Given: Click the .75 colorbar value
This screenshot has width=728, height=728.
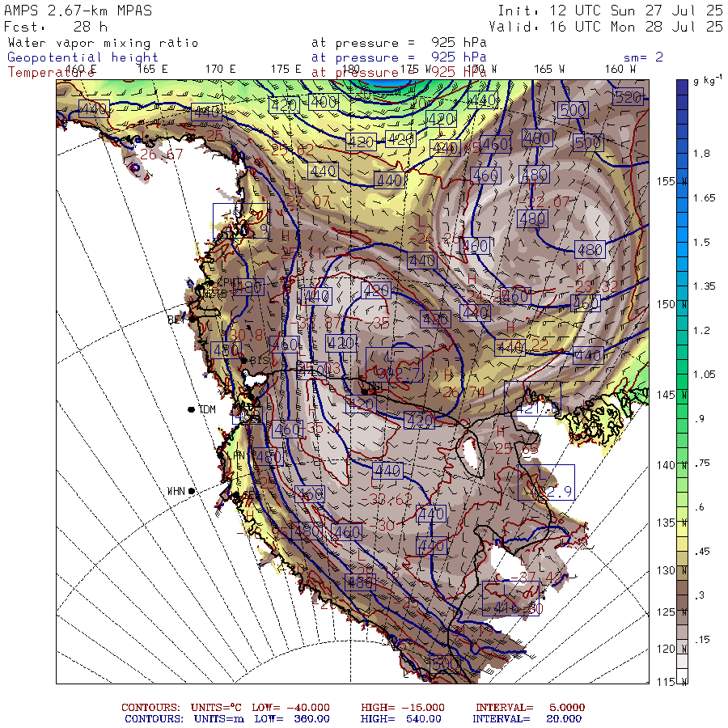Looking at the screenshot, I should [x=702, y=463].
